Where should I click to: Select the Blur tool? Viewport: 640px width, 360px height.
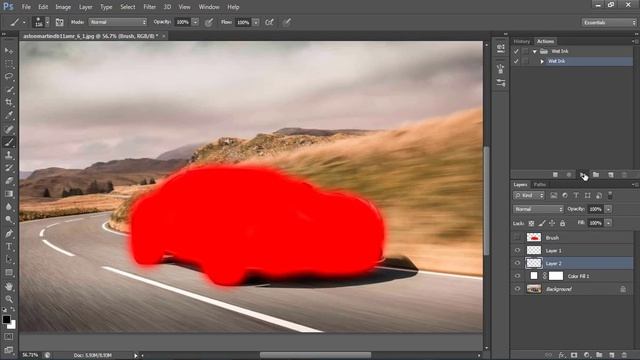9,207
